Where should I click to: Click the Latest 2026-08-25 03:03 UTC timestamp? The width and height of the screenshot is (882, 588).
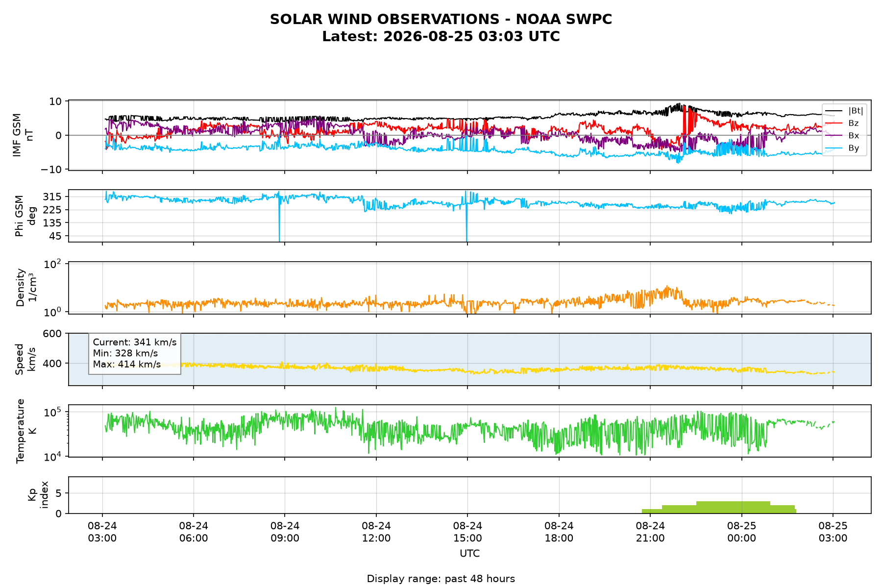(441, 37)
